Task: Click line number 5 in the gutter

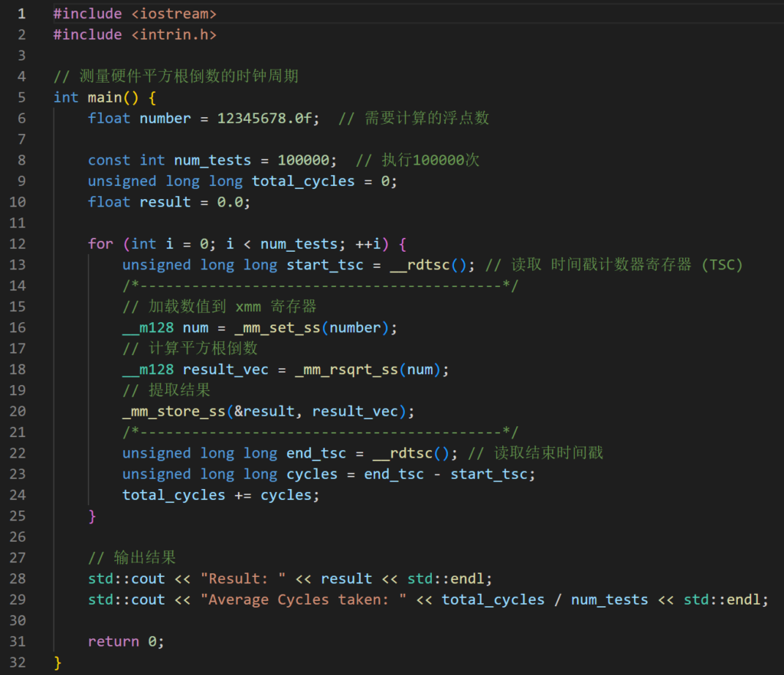Action: click(21, 97)
